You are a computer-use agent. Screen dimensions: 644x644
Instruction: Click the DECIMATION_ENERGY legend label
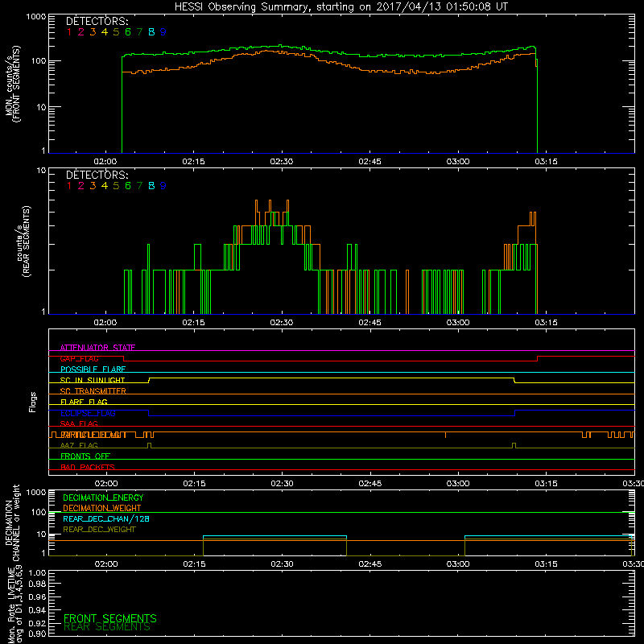(x=103, y=497)
